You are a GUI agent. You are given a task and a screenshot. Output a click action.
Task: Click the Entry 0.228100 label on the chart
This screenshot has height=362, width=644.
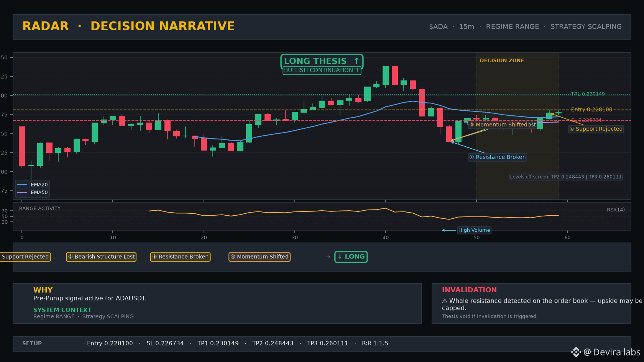pyautogui.click(x=591, y=110)
